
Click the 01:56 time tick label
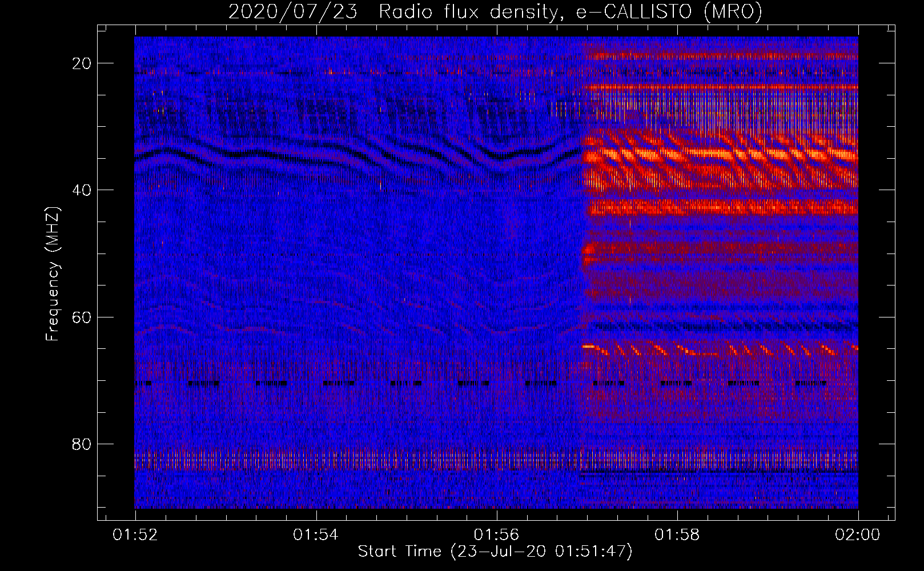tap(497, 535)
